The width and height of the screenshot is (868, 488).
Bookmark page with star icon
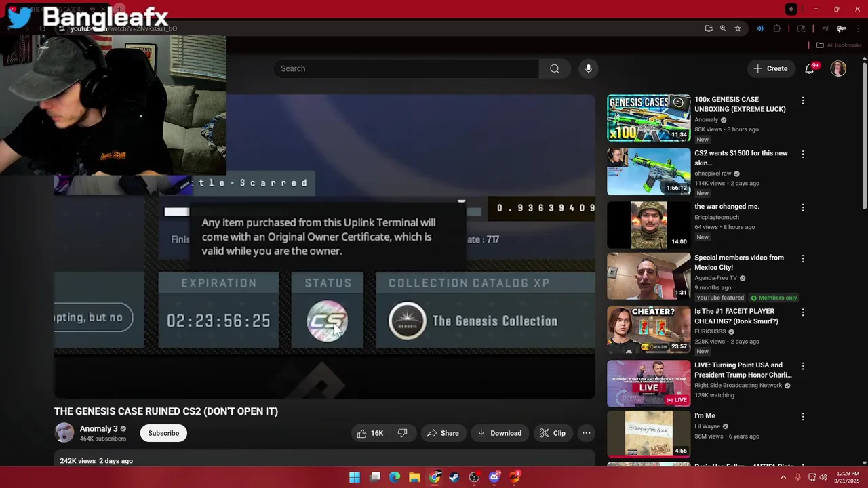[738, 28]
